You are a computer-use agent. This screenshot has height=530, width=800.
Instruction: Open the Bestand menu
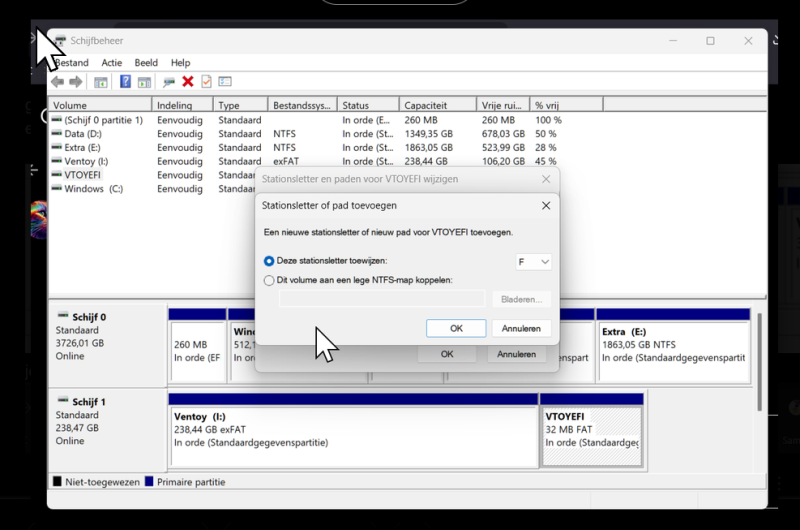coord(71,63)
